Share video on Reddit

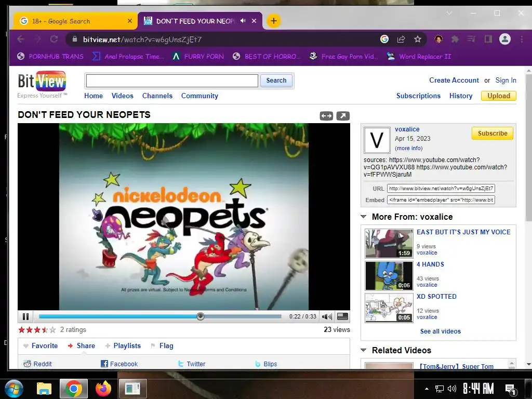tap(37, 364)
